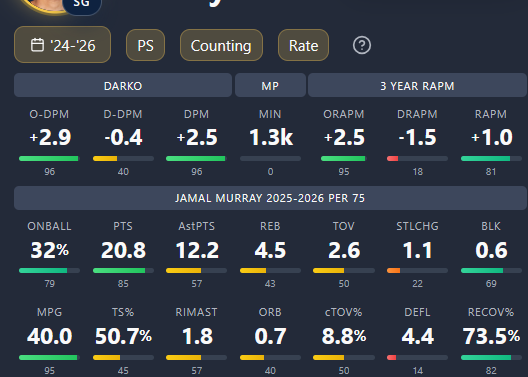The width and height of the screenshot is (528, 377).
Task: Click the STLCHG orange percentile bar
Action: 418,271
